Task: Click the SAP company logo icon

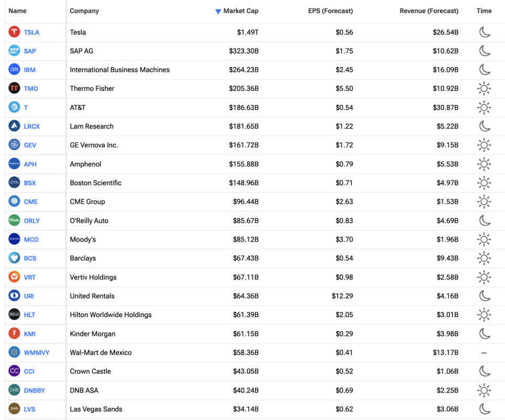Action: coord(14,51)
